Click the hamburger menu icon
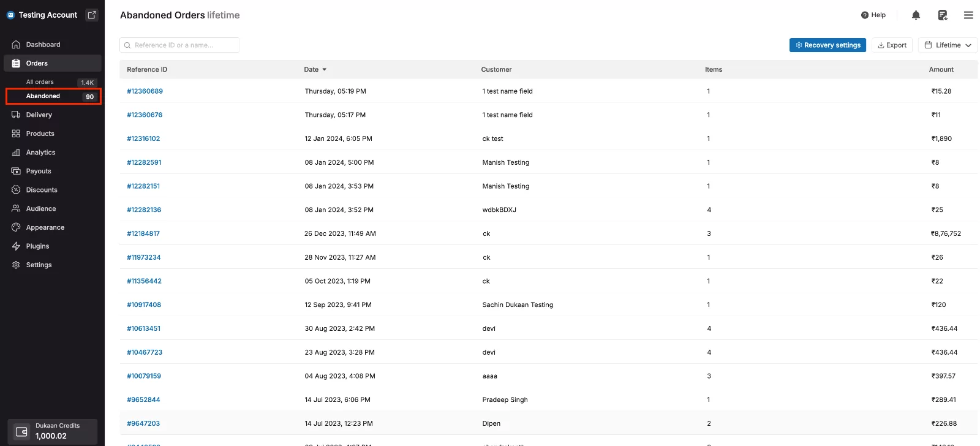This screenshot has width=980, height=446. pyautogui.click(x=968, y=15)
